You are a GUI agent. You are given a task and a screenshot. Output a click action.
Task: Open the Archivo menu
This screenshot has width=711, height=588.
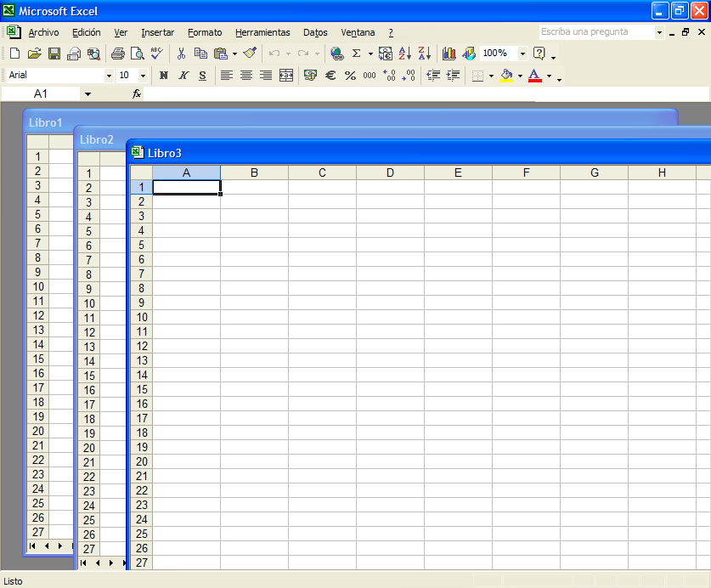point(43,32)
